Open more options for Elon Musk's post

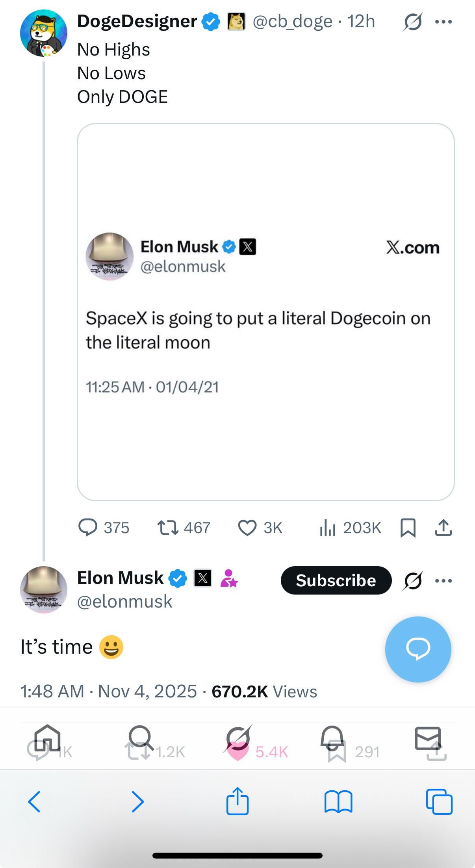pyautogui.click(x=443, y=580)
